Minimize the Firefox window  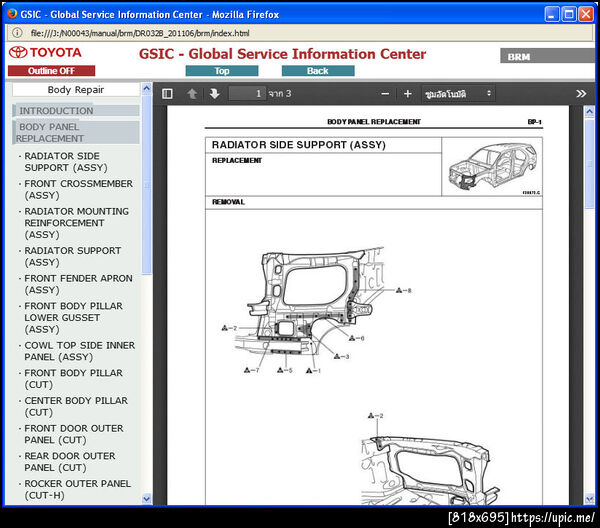tap(551, 15)
